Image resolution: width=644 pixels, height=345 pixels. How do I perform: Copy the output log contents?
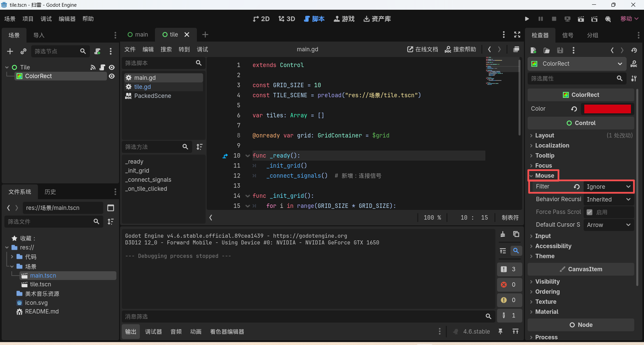click(516, 234)
